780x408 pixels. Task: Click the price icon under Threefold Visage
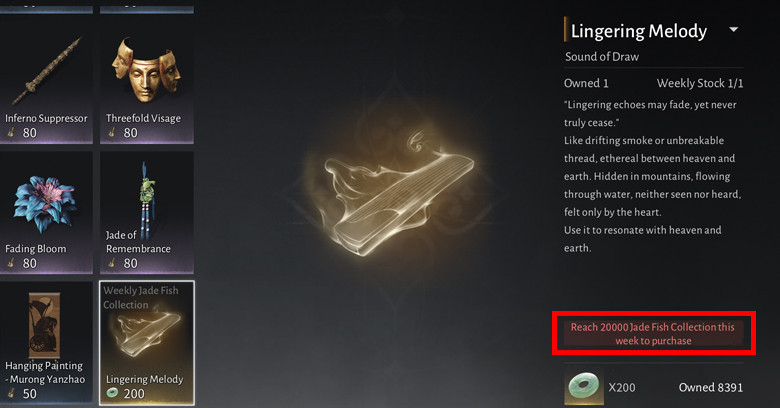point(112,133)
